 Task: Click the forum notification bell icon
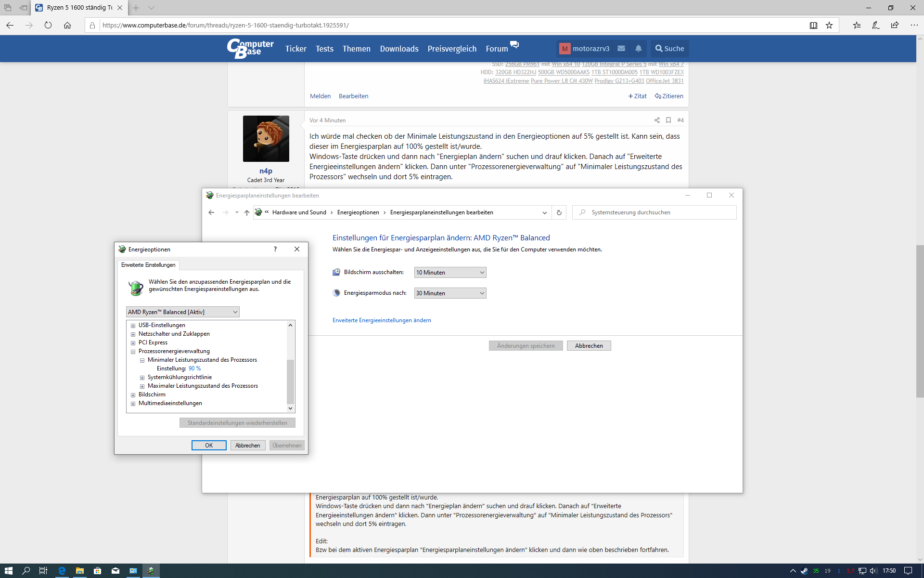[x=638, y=49]
